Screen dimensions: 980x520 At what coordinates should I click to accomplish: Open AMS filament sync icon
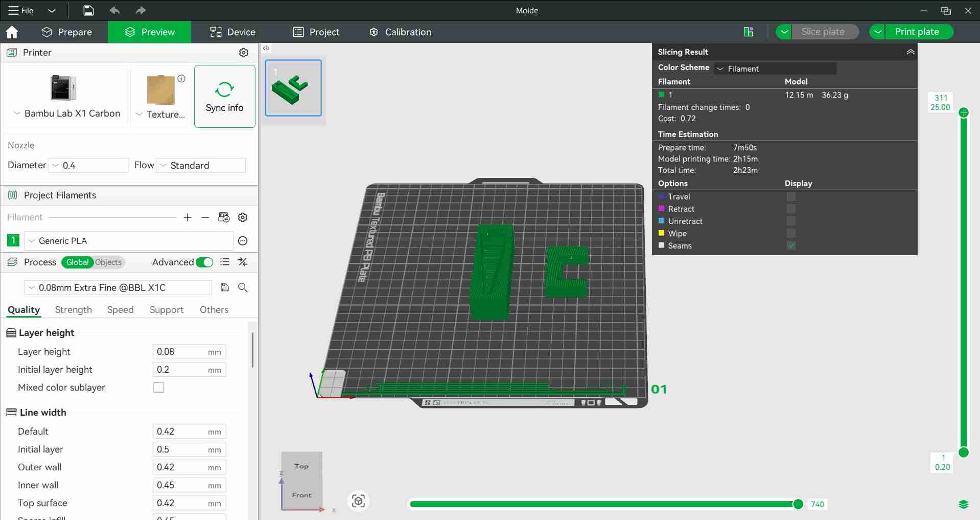pyautogui.click(x=224, y=217)
